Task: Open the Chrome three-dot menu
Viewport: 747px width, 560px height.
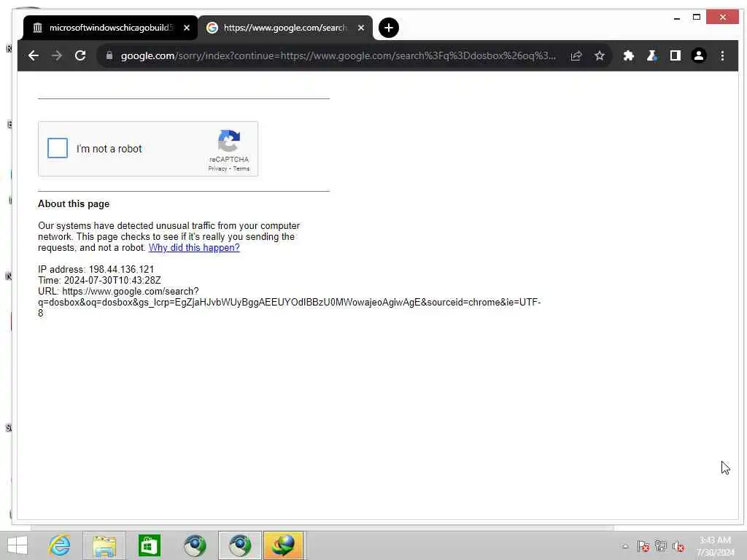Action: [x=722, y=55]
